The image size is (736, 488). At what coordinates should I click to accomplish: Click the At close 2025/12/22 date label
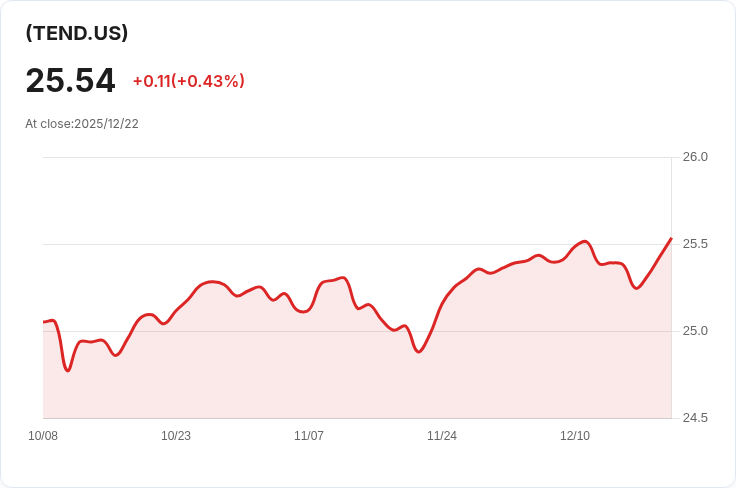(82, 124)
